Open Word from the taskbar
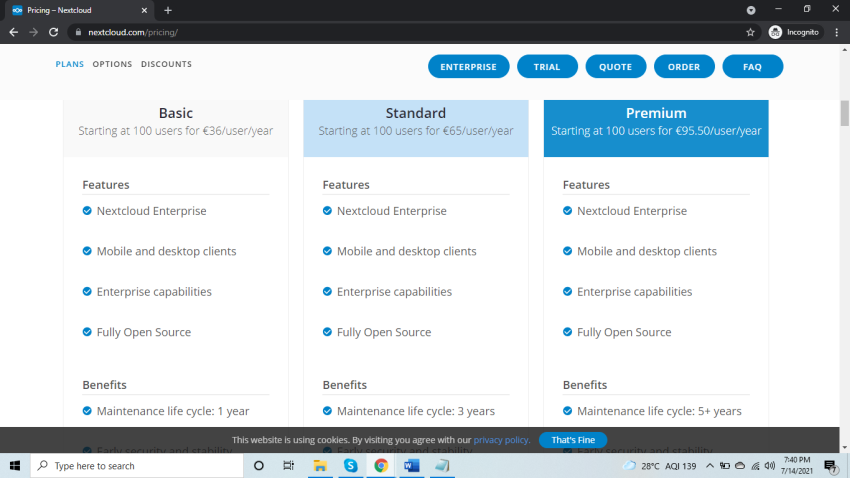The height and width of the screenshot is (478, 850). click(411, 466)
